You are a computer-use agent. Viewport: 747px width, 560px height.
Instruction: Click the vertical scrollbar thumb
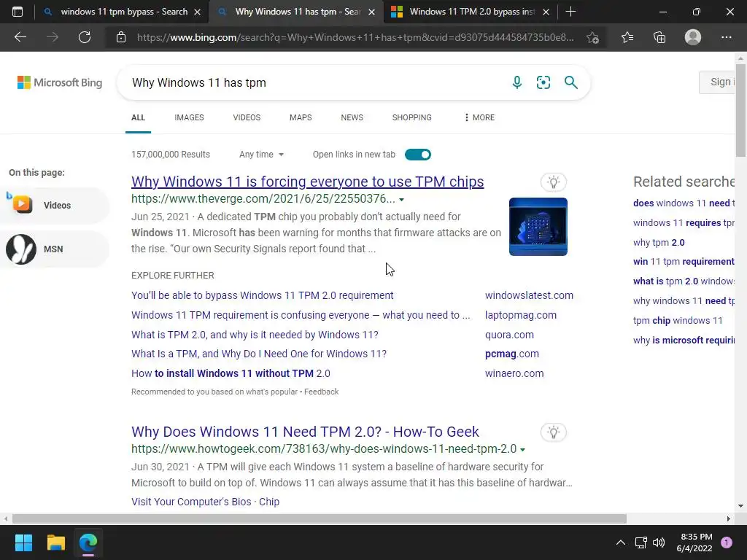point(740,111)
